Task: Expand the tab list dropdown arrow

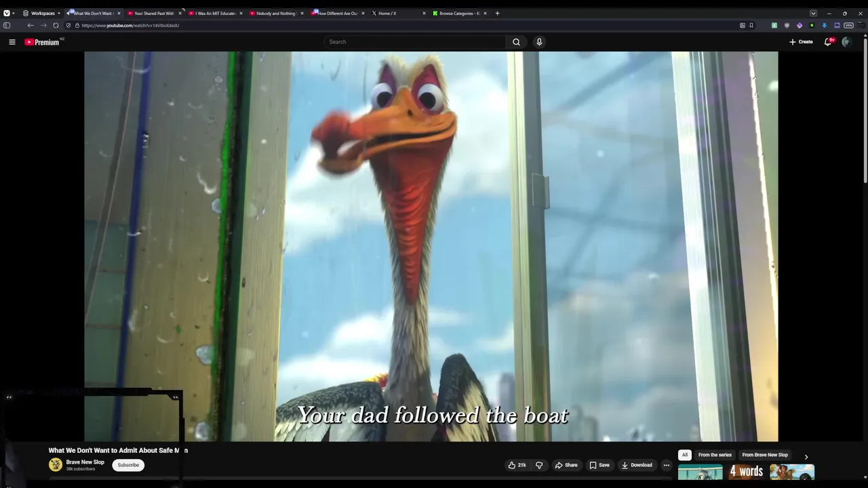Action: pyautogui.click(x=813, y=13)
